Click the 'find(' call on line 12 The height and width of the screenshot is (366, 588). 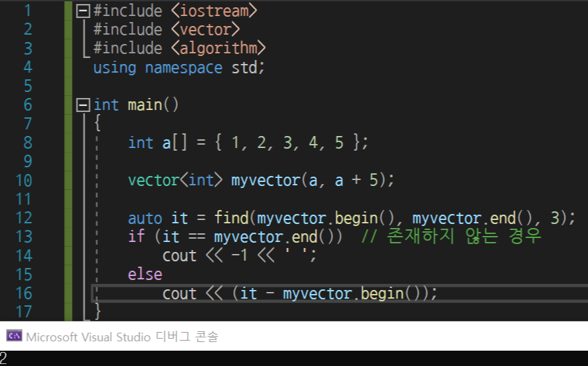235,218
